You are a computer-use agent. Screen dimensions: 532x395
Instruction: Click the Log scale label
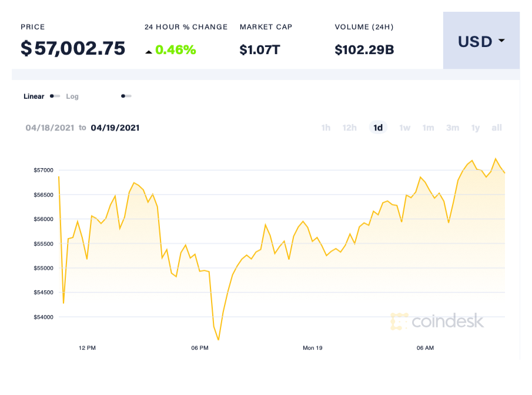(72, 96)
